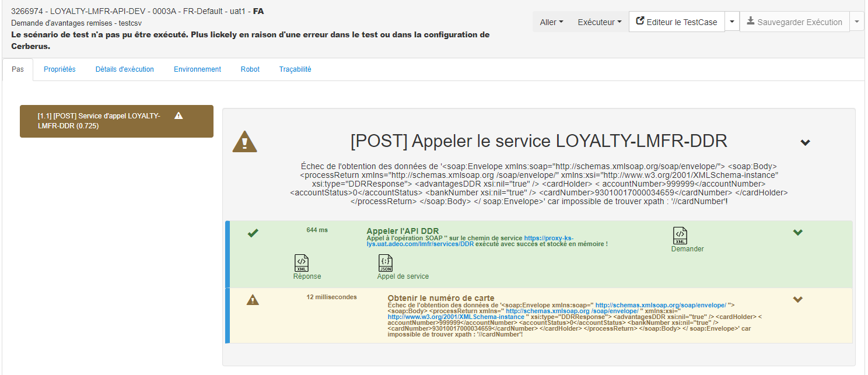Click the Sauvegarder Exécution button
The width and height of the screenshot is (868, 375).
pos(794,22)
